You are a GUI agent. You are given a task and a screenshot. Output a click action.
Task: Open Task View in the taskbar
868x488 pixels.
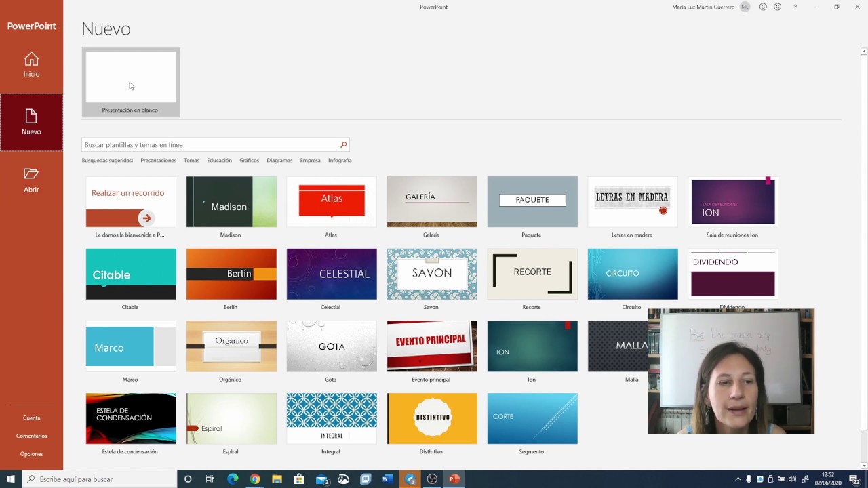210,479
